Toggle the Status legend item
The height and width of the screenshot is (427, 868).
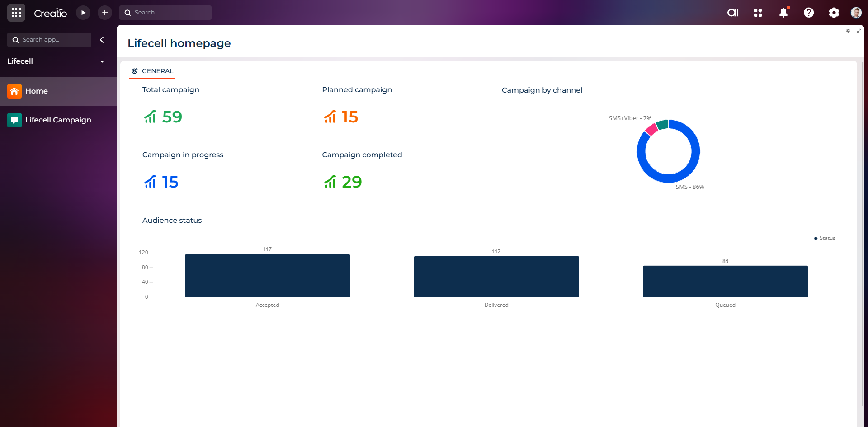click(x=825, y=238)
